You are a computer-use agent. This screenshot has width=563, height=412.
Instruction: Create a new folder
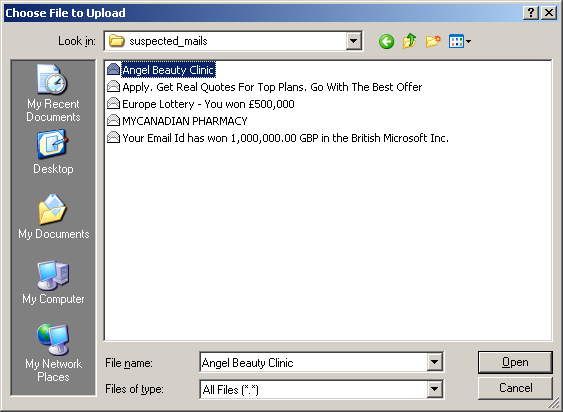coord(433,42)
